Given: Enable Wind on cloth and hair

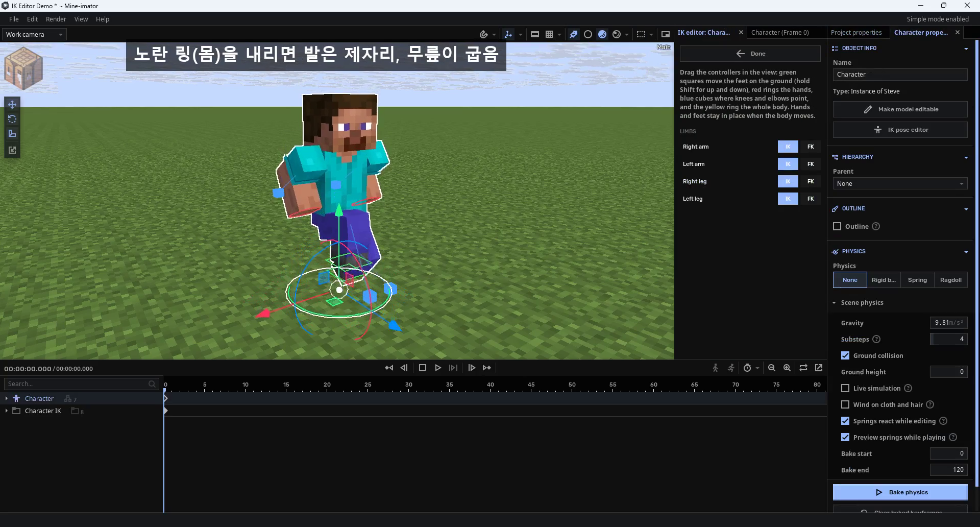Looking at the screenshot, I should click(x=845, y=404).
